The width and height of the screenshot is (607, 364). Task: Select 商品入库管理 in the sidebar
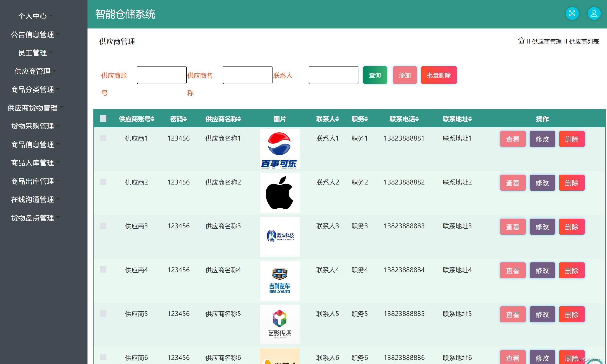[33, 163]
